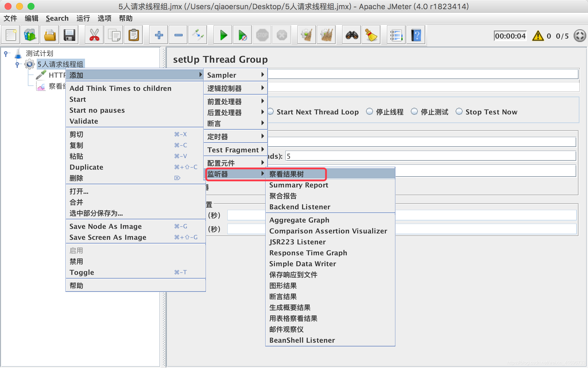Open the Search menu

[57, 18]
